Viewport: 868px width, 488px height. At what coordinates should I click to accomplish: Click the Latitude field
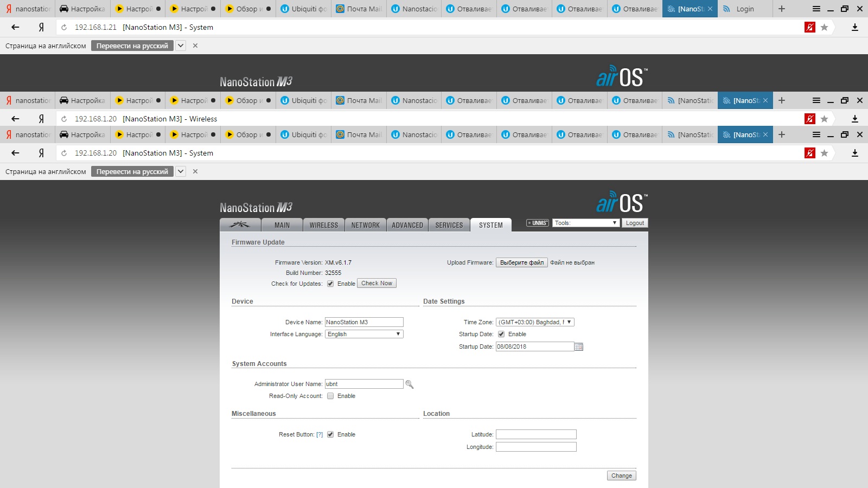[536, 434]
